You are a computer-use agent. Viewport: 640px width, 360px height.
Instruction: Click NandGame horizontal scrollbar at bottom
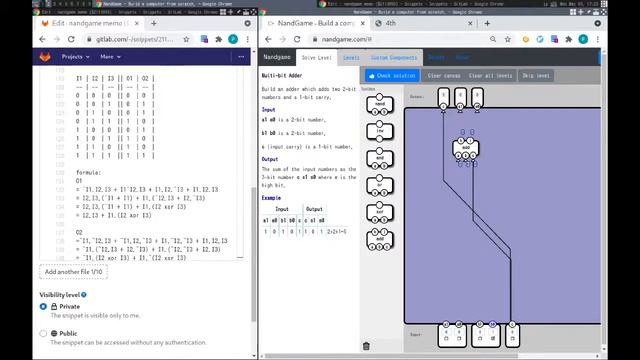pyautogui.click(x=392, y=356)
